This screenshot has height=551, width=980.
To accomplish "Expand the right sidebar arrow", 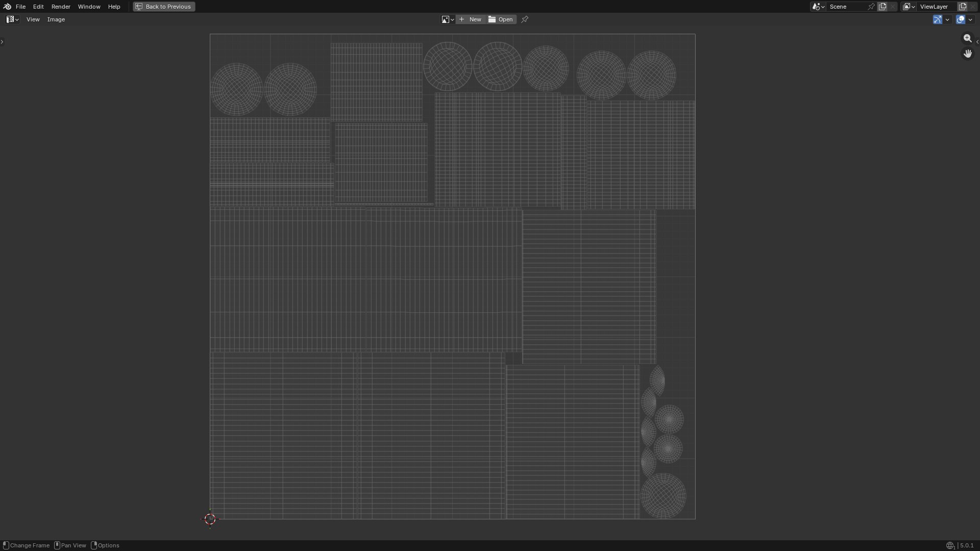I will click(x=977, y=42).
